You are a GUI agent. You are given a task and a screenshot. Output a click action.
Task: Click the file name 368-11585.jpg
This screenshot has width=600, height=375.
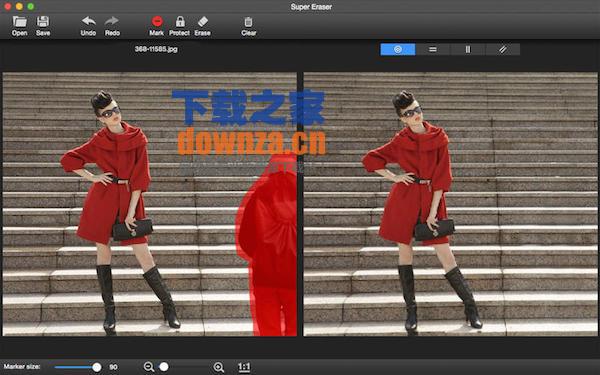pyautogui.click(x=156, y=49)
